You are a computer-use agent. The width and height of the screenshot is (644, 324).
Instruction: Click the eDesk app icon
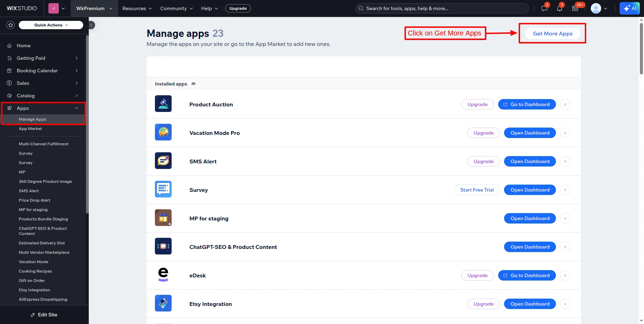click(x=163, y=275)
